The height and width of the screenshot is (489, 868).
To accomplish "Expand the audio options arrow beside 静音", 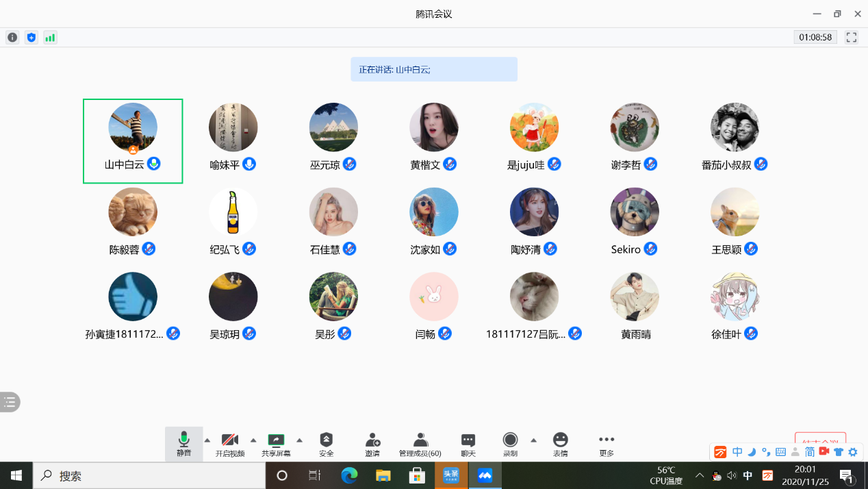I will click(207, 440).
